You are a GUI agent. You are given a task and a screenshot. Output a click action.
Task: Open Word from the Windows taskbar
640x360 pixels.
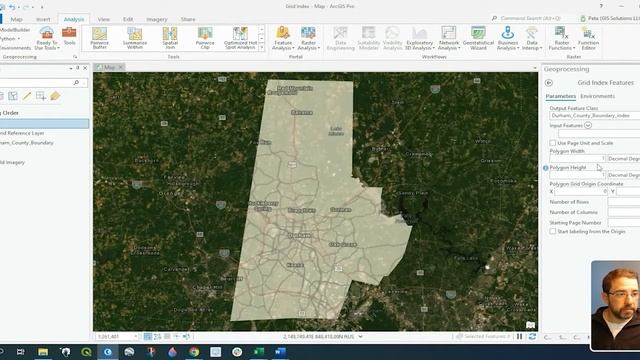coord(280,352)
